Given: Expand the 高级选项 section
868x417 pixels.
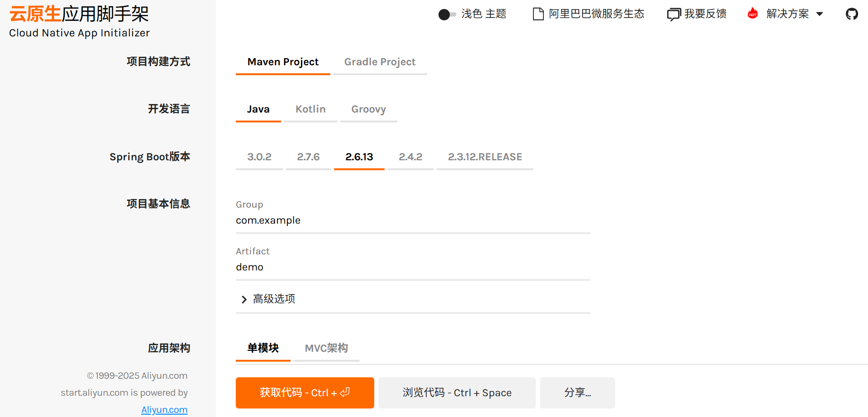Looking at the screenshot, I should pyautogui.click(x=413, y=299).
